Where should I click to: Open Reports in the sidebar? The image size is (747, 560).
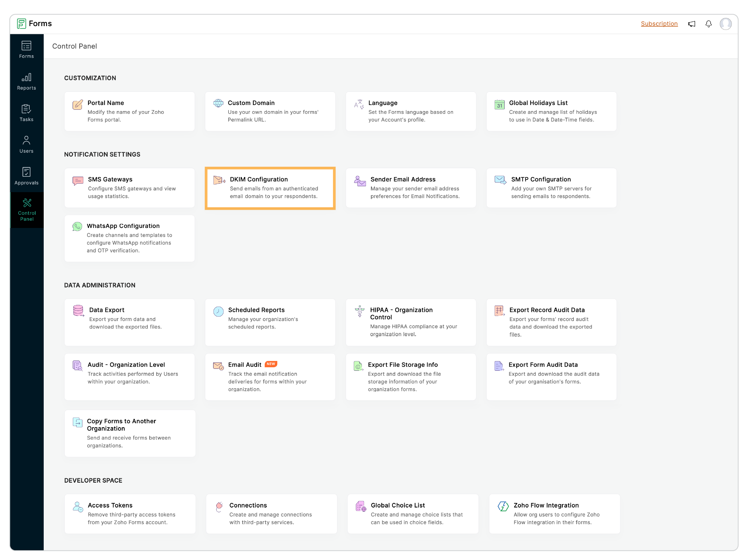coord(26,82)
